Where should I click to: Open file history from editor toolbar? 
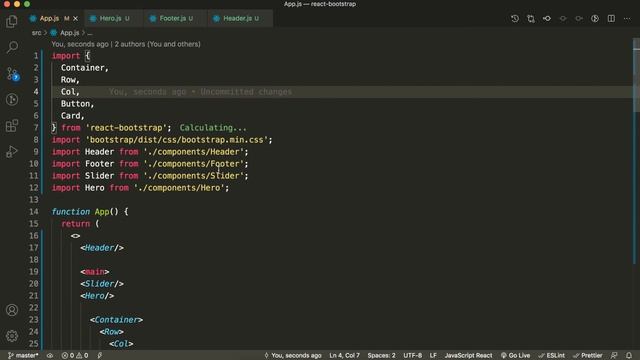[x=515, y=19]
